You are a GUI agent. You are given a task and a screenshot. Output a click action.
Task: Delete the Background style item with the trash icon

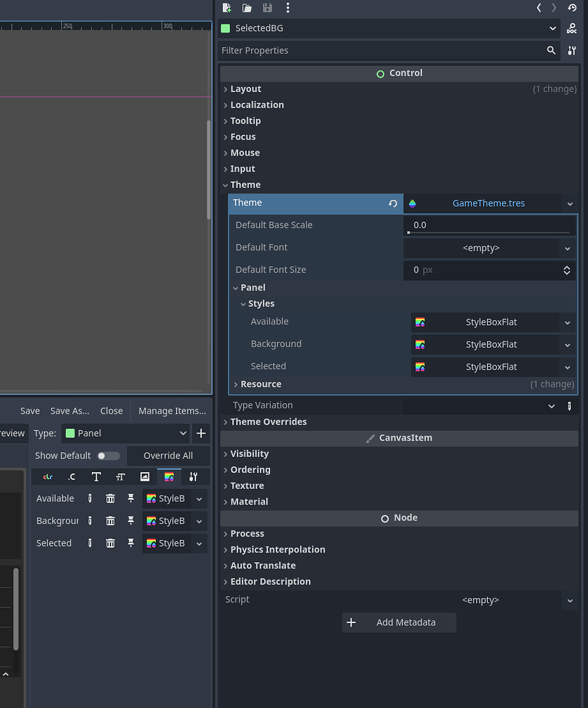[110, 521]
